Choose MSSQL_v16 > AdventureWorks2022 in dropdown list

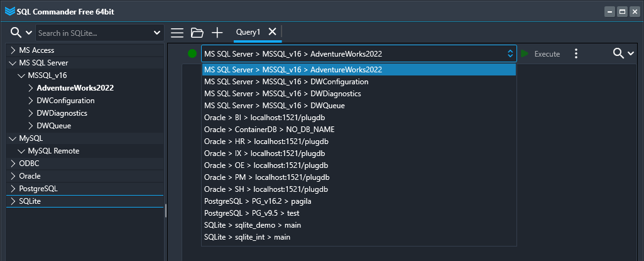pyautogui.click(x=359, y=69)
